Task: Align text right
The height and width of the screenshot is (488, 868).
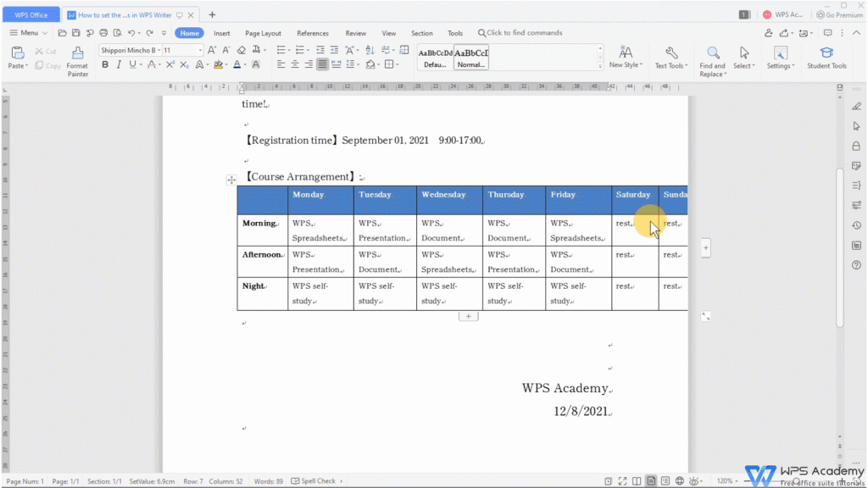Action: coord(309,64)
